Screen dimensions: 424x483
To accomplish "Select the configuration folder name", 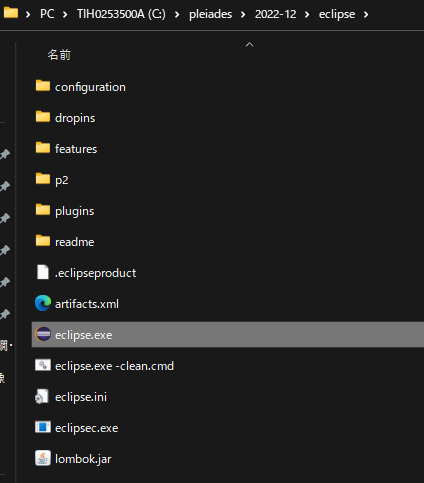I will click(x=90, y=87).
